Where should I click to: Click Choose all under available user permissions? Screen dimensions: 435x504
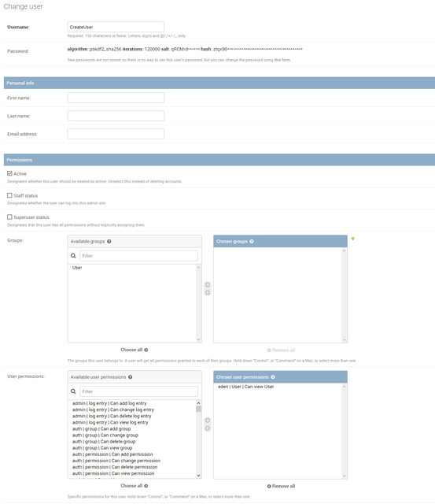point(135,486)
